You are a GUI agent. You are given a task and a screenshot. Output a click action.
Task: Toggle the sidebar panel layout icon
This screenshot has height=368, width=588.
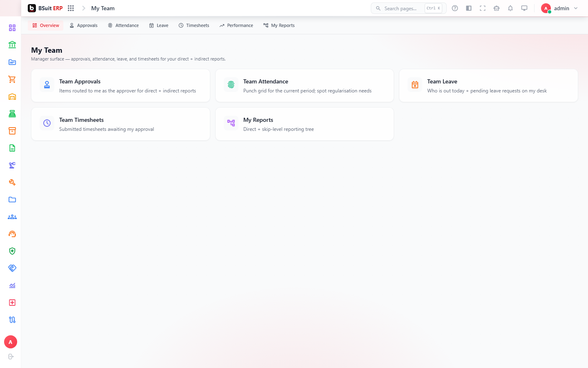pos(469,8)
